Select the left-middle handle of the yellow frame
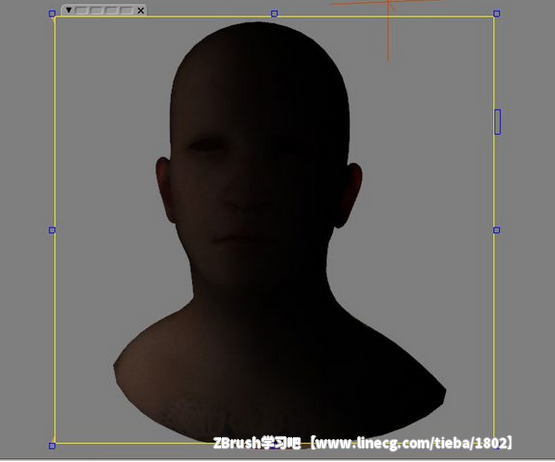The height and width of the screenshot is (462, 555). (x=52, y=230)
